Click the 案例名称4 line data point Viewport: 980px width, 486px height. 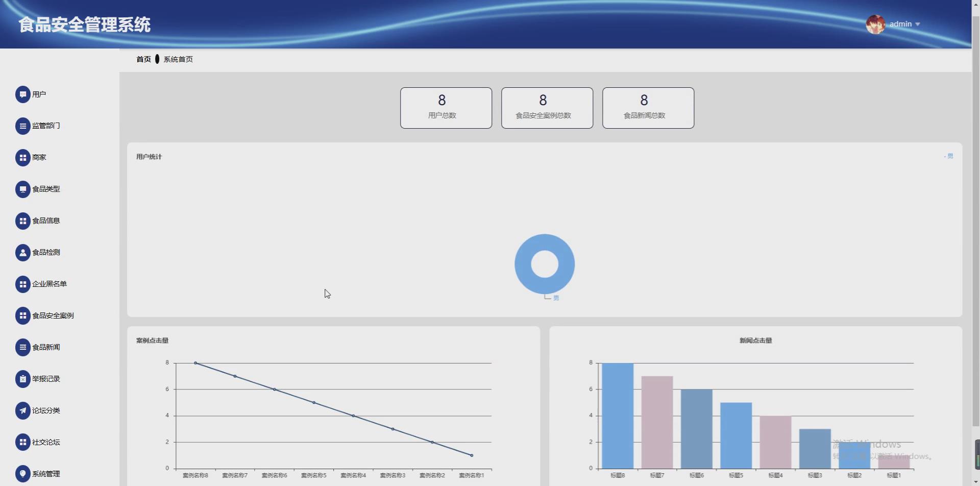353,416
